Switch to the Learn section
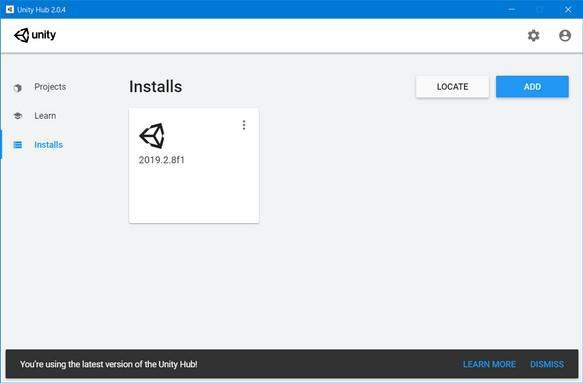 pyautogui.click(x=45, y=116)
